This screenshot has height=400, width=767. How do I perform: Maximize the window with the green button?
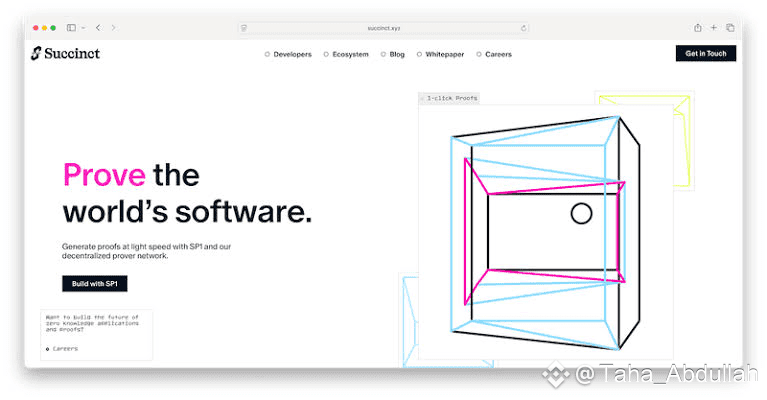pos(53,28)
